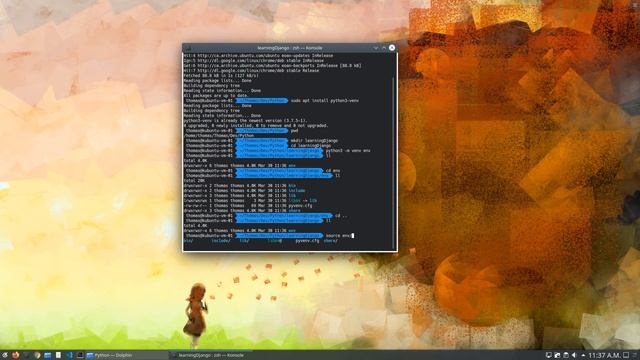
Task: Expand hidden system tray icons
Action: point(583,356)
